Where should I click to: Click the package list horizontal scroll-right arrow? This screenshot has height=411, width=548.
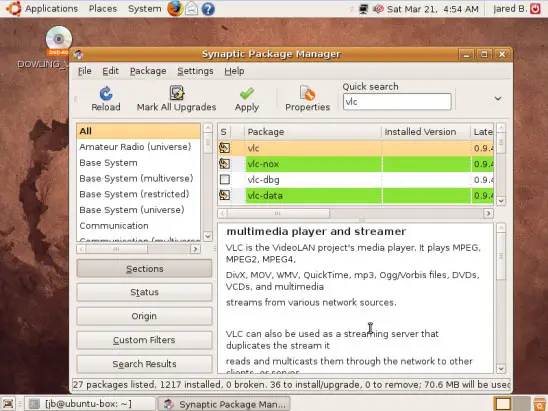click(488, 213)
